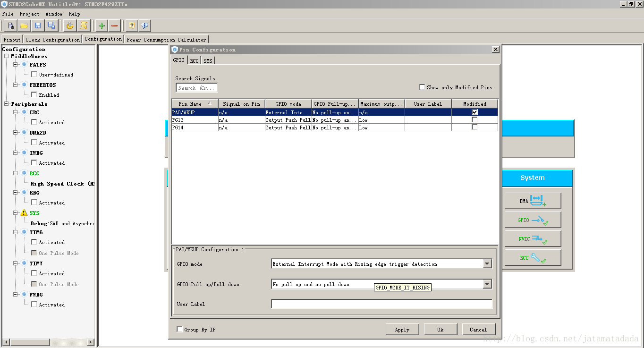The width and height of the screenshot is (644, 348).
Task: Click the User Label text field
Action: [x=382, y=304]
